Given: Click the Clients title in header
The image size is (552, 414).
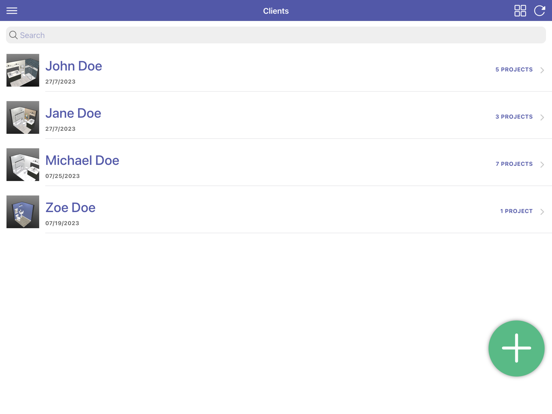Looking at the screenshot, I should tap(276, 11).
